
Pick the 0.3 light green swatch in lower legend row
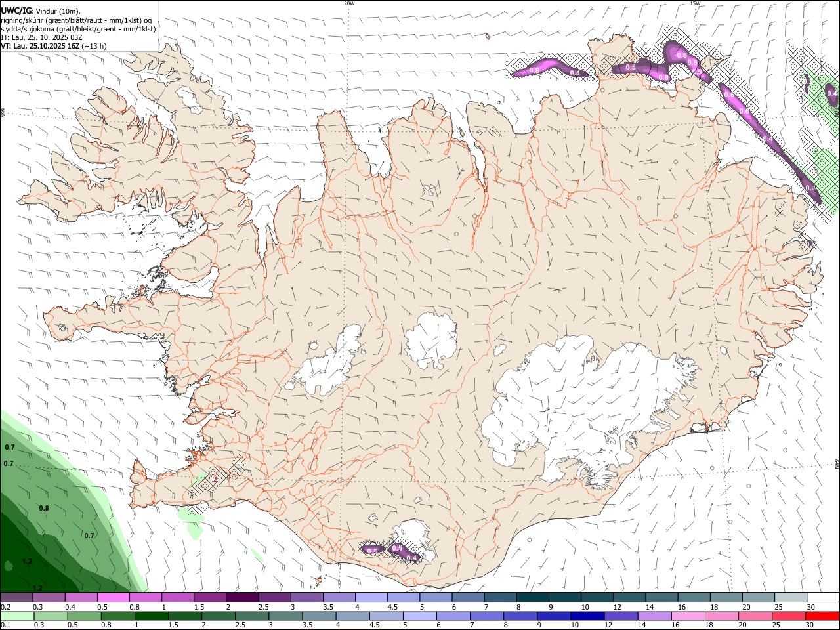(51, 616)
